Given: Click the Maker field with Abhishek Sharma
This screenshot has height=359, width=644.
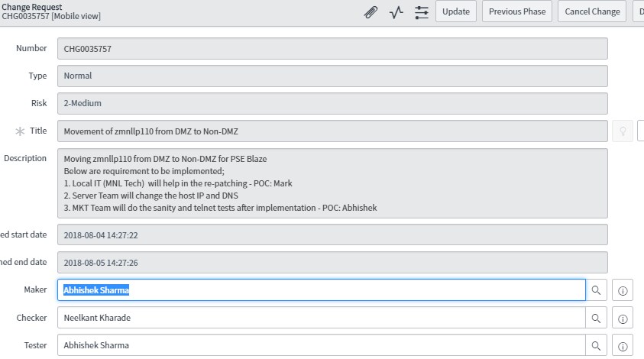Looking at the screenshot, I should (x=321, y=290).
